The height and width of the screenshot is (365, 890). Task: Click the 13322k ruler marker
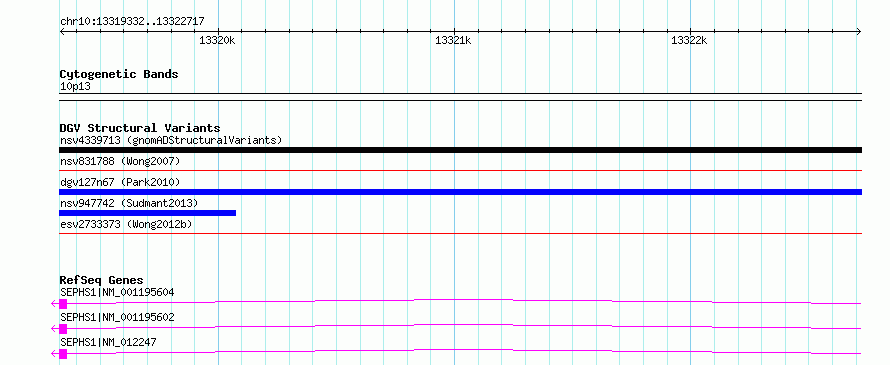point(689,40)
